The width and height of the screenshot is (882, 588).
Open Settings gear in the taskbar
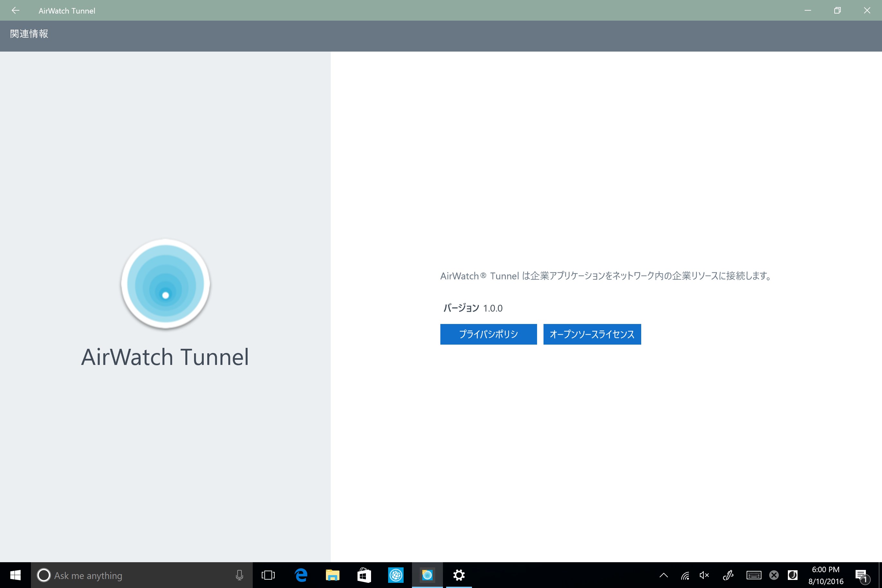click(459, 575)
